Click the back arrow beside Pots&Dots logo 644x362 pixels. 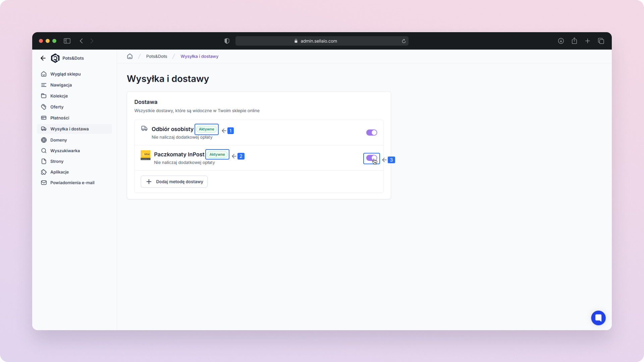click(43, 58)
